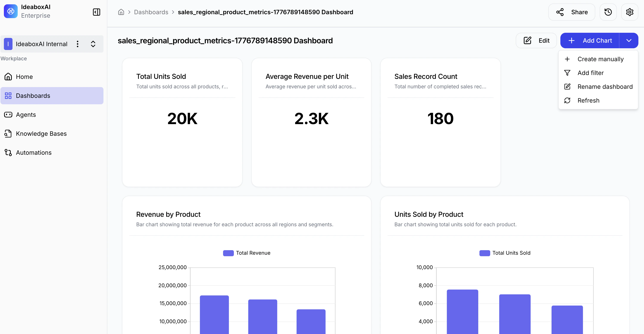Click Units Sold by Product chart title
Screen dimensions: 644x334
[429, 214]
